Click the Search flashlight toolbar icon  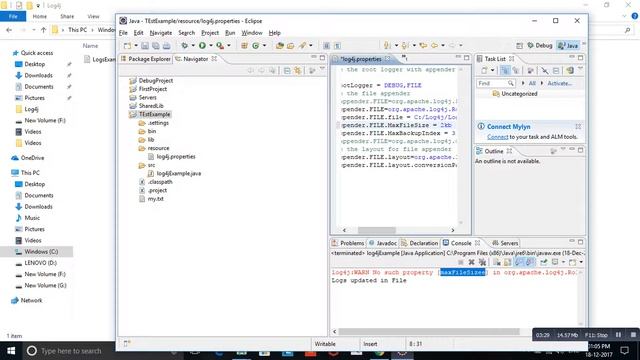[302, 46]
